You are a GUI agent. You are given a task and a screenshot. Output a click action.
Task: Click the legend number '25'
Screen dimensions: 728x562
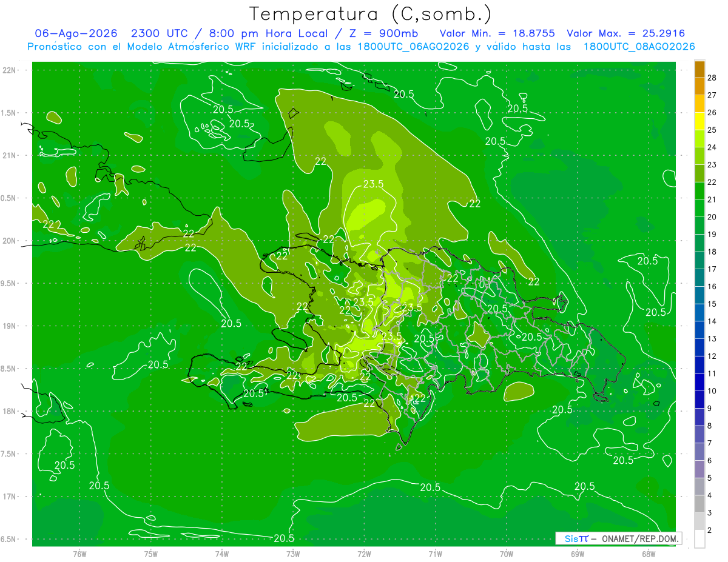tap(712, 130)
